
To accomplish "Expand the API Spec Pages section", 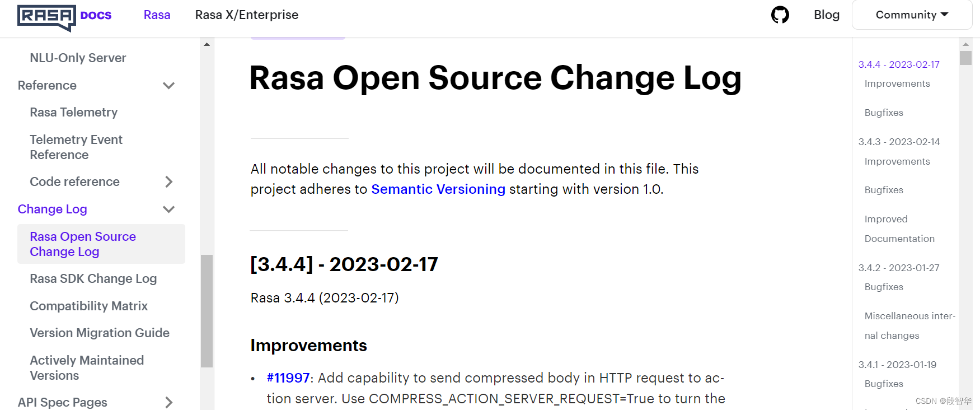I will 168,402.
